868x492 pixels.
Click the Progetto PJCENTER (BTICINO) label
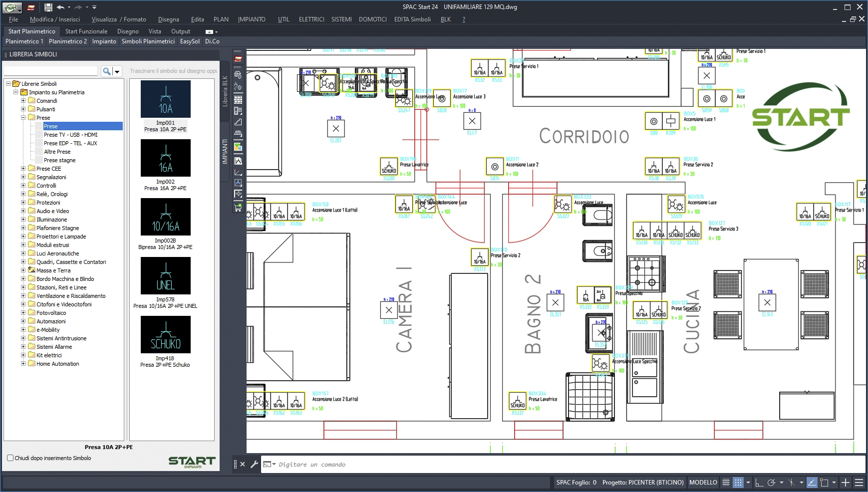pyautogui.click(x=644, y=483)
